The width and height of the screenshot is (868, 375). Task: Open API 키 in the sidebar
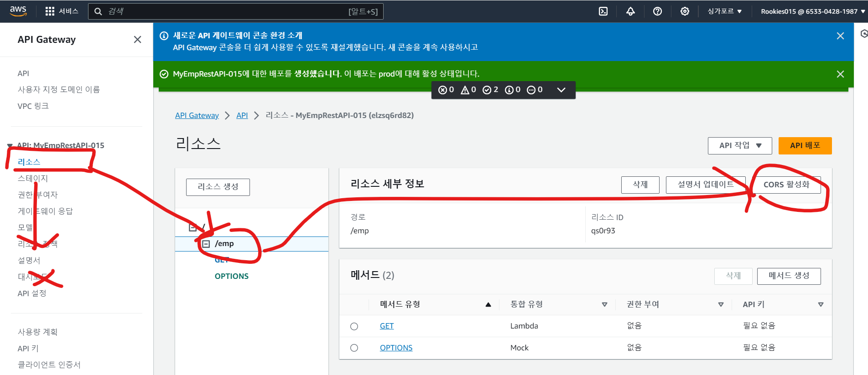tap(28, 348)
